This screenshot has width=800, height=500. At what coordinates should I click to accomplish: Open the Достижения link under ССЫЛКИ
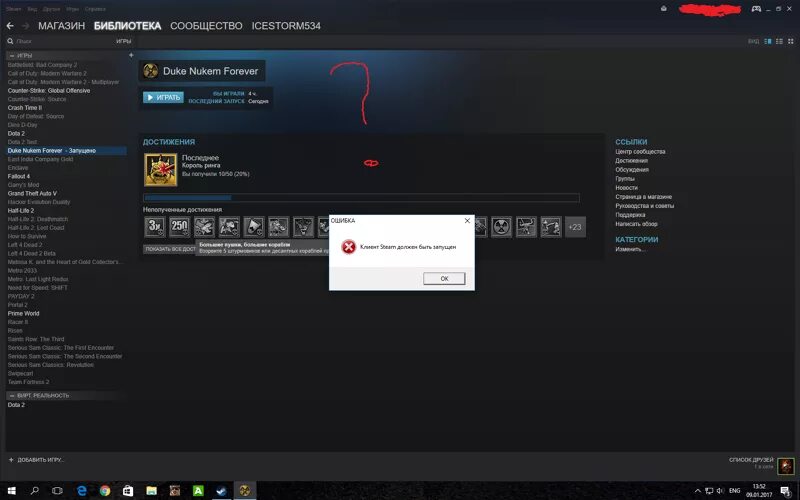point(631,161)
